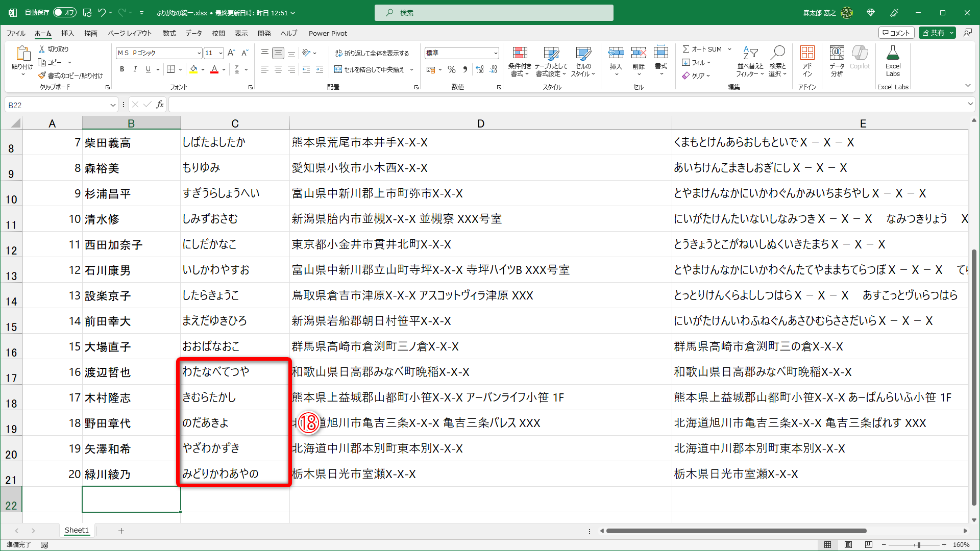Open Conditional Formatting icon menu
This screenshot has height=551, width=980.
[x=520, y=53]
